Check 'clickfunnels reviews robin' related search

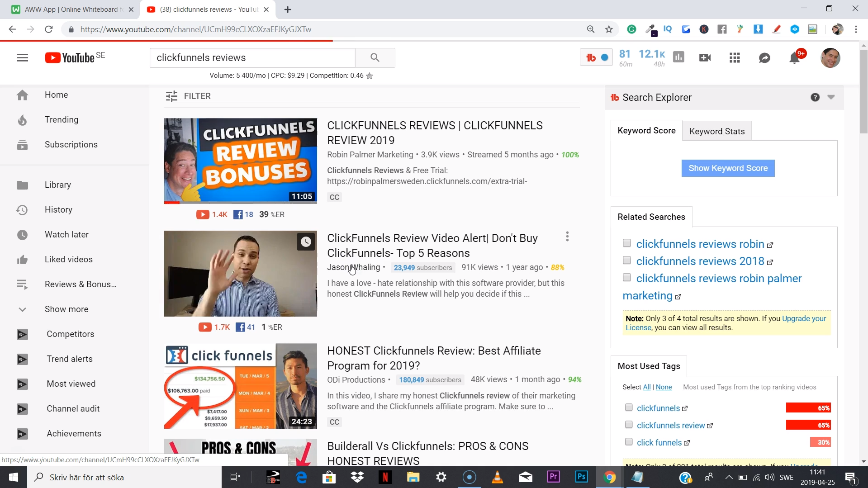(627, 243)
